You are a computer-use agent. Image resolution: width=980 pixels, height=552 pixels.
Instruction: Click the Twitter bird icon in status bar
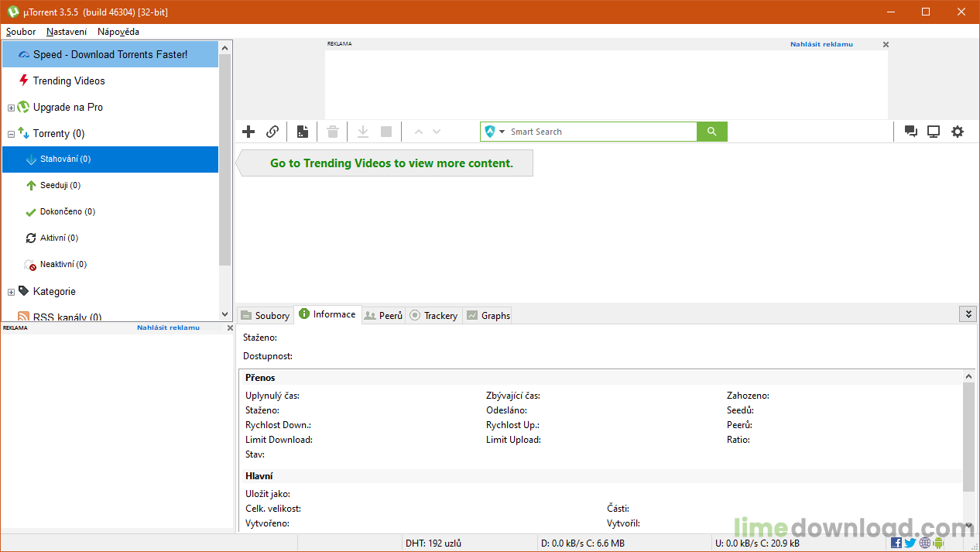(x=910, y=543)
